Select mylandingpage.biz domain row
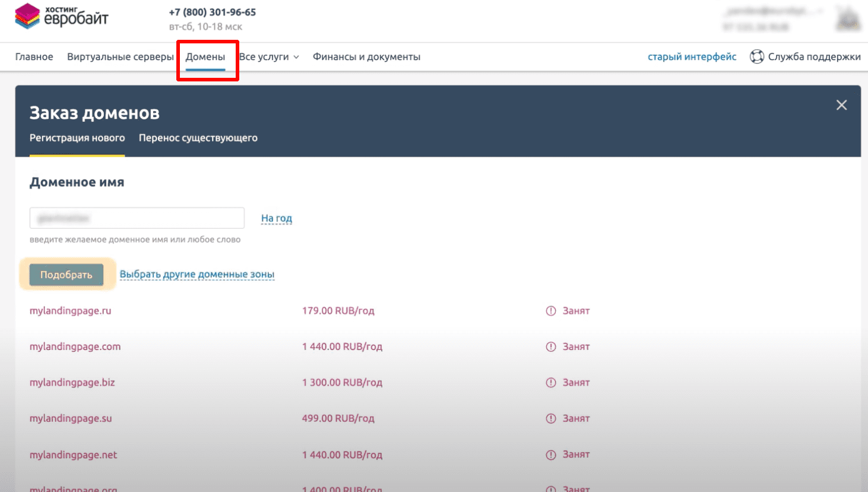This screenshot has height=492, width=868. click(x=72, y=383)
